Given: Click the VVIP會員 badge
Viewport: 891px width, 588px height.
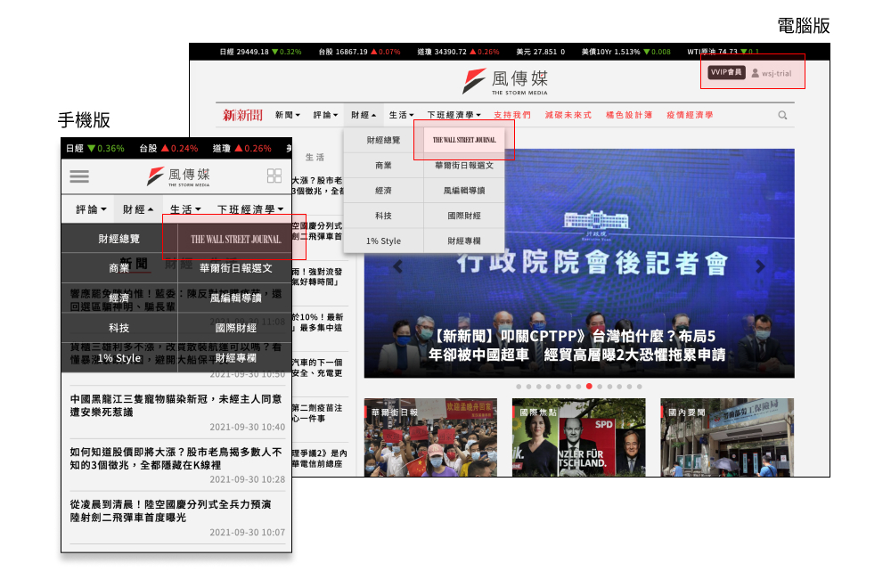Looking at the screenshot, I should [726, 73].
